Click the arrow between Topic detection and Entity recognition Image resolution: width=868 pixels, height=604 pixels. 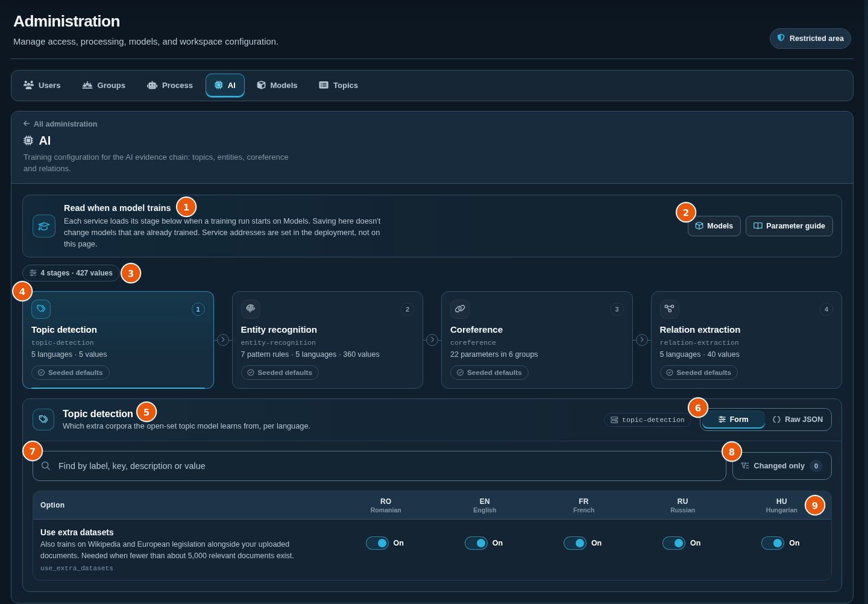point(223,340)
